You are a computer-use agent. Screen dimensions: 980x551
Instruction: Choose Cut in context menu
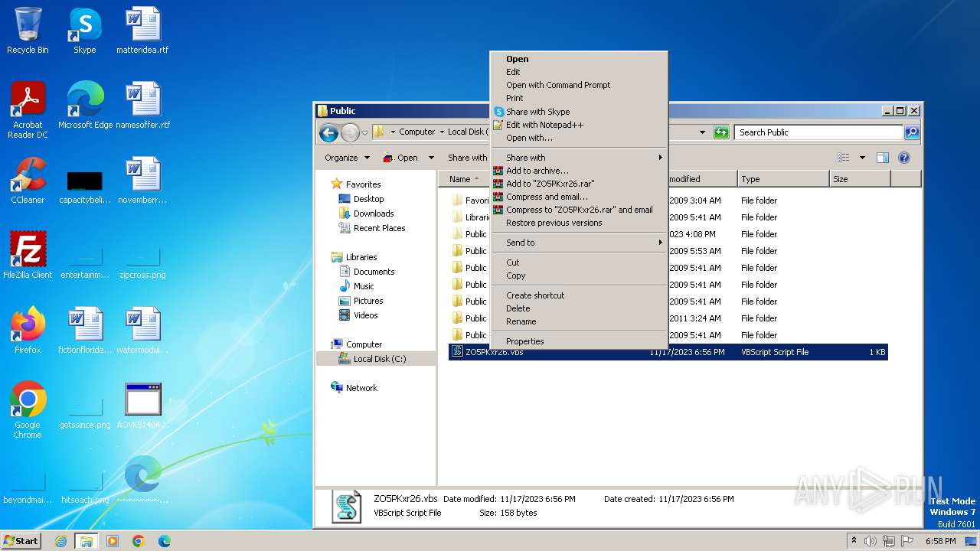pos(579,262)
